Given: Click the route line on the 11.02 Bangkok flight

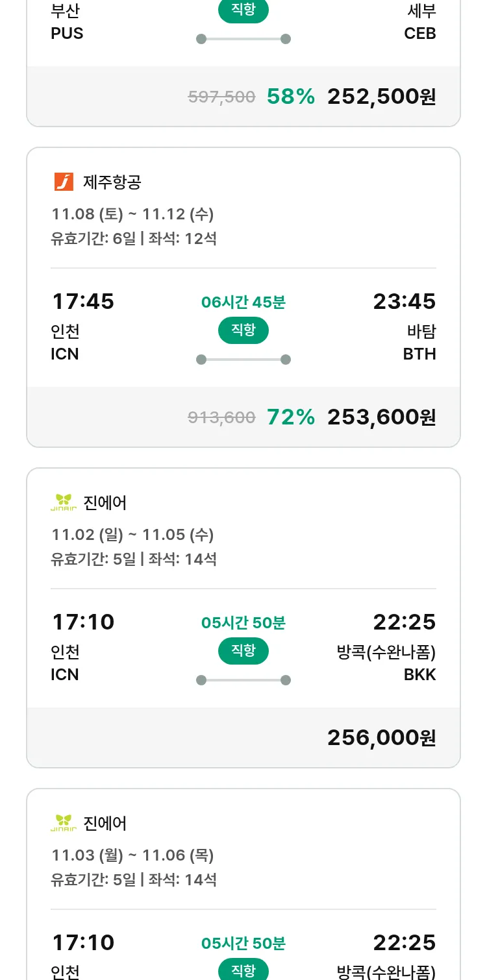Looking at the screenshot, I should tap(243, 680).
